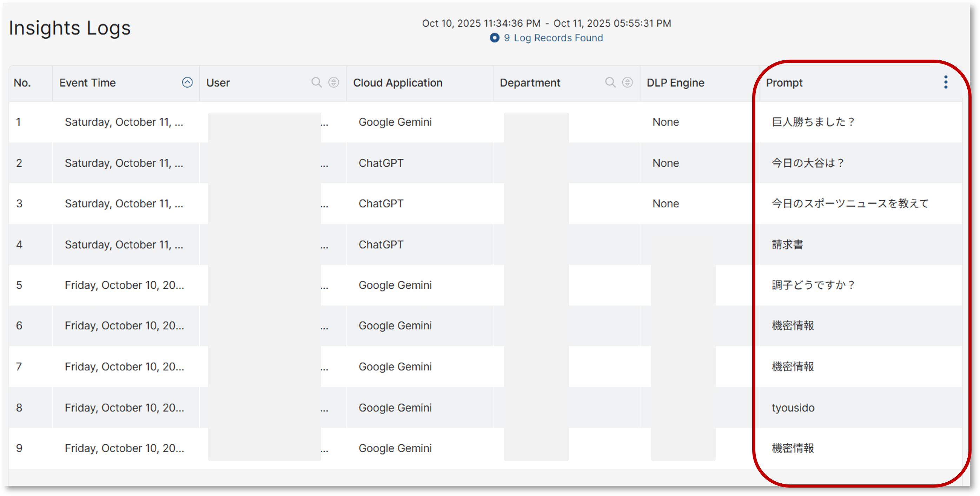Click the 請求書 prompt in row 4
Image resolution: width=980 pixels, height=496 pixels.
pyautogui.click(x=787, y=245)
